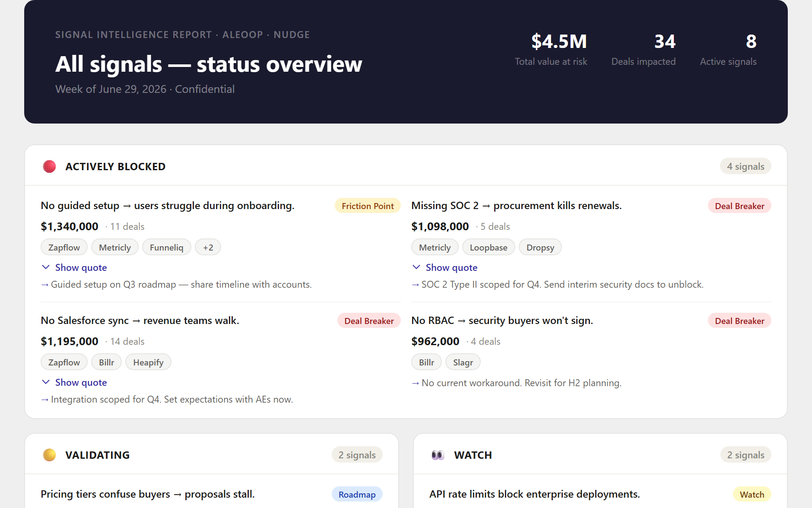Click the 4 signals count badge
The height and width of the screenshot is (508, 812).
(x=745, y=166)
